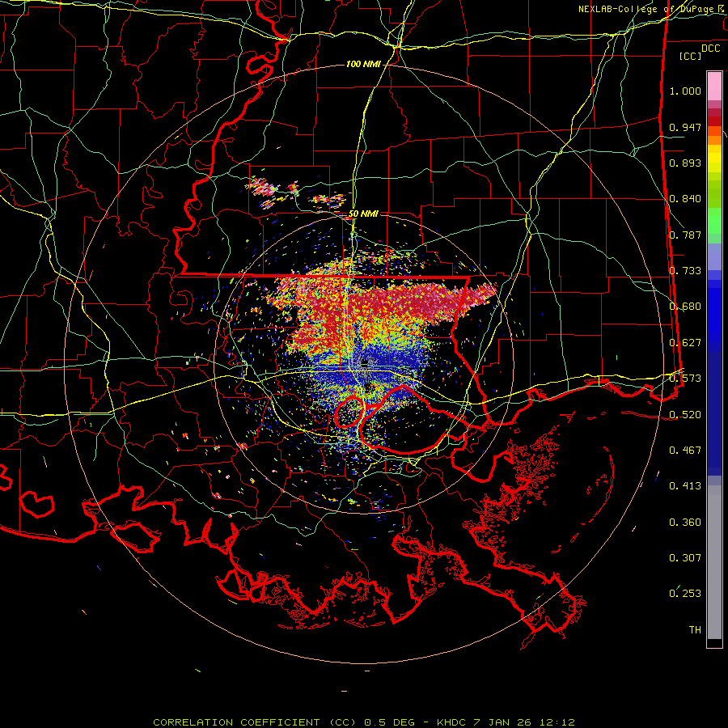Click the 0.893 legend value
This screenshot has width=728, height=728.
tap(685, 163)
